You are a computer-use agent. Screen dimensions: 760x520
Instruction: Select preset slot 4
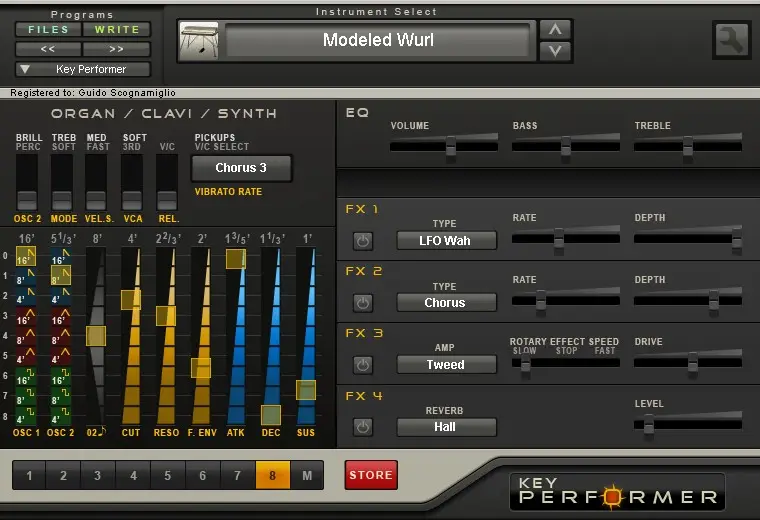(x=133, y=475)
